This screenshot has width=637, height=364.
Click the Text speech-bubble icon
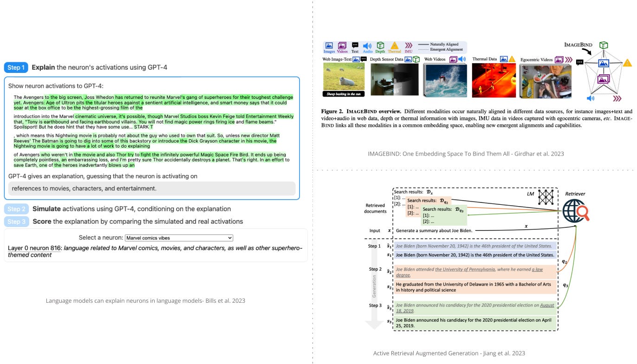(355, 44)
